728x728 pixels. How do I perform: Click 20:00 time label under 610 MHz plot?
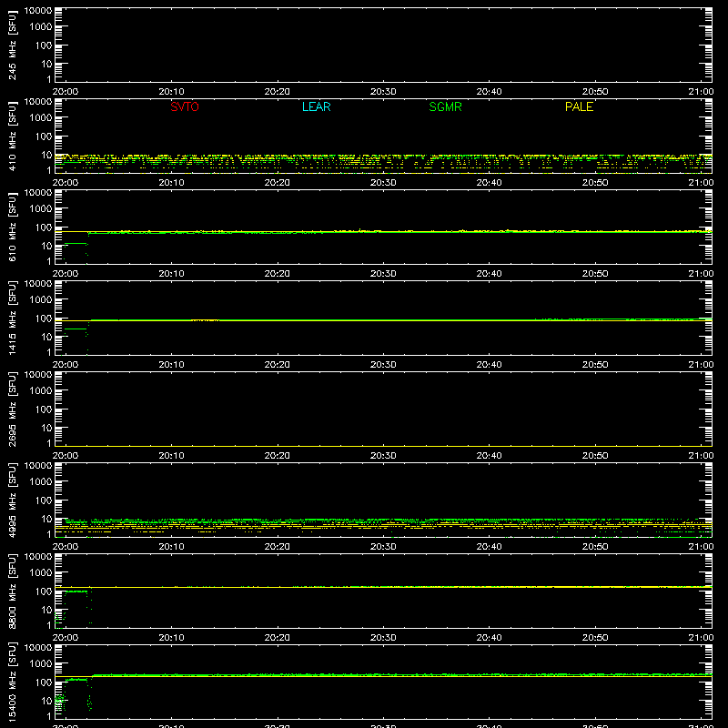(x=66, y=274)
